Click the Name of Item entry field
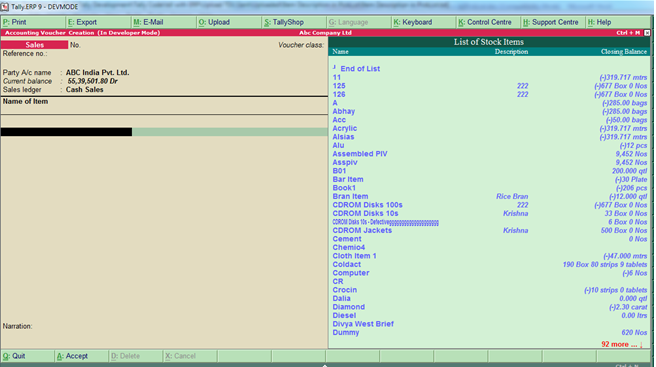The height and width of the screenshot is (367, 656). [66, 132]
